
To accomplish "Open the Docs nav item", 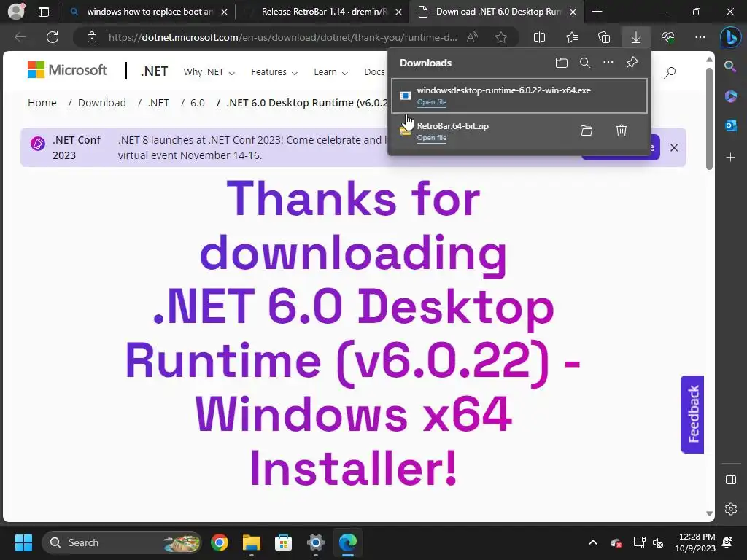I will pyautogui.click(x=374, y=72).
